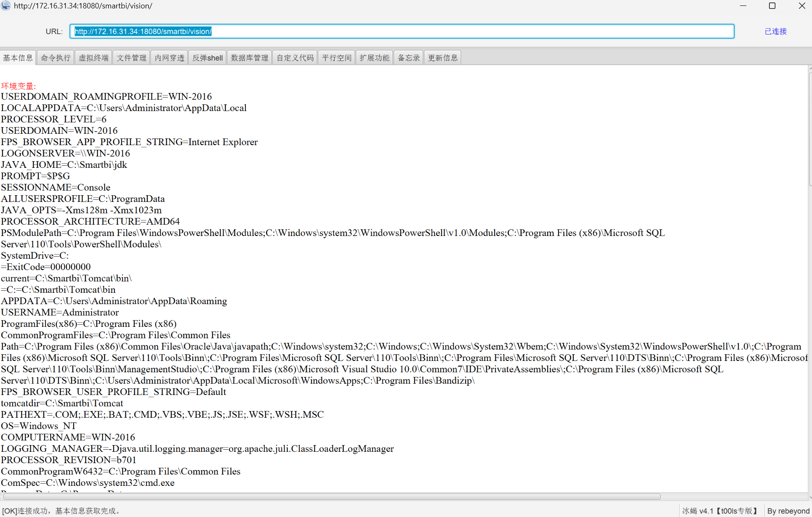Click the 已连接 connection status link
The image size is (812, 517).
pyautogui.click(x=775, y=32)
